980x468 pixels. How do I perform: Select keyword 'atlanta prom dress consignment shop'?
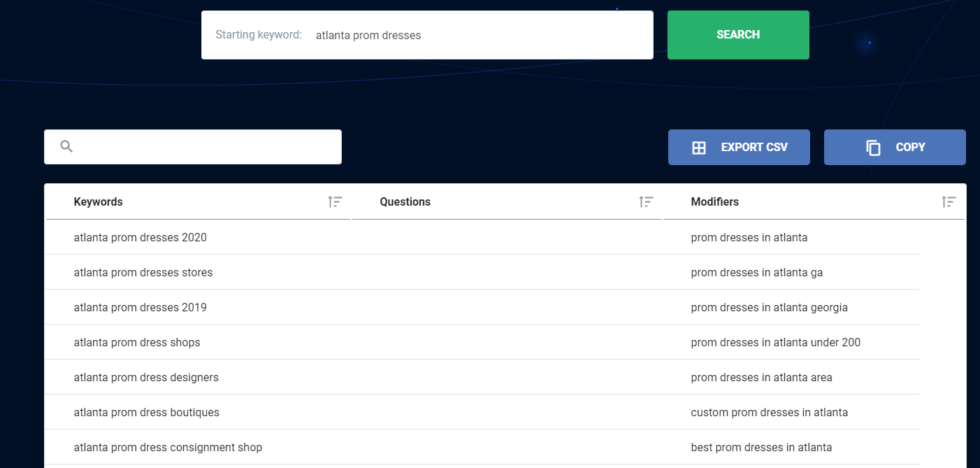pyautogui.click(x=168, y=447)
